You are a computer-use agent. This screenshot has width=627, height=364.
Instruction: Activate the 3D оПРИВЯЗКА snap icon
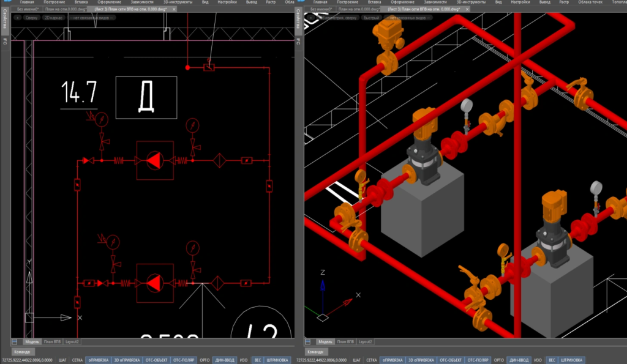coord(128,360)
